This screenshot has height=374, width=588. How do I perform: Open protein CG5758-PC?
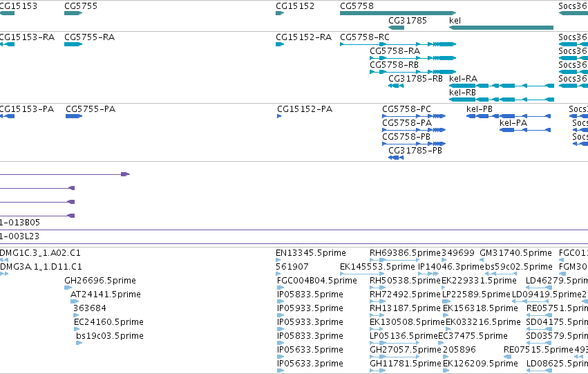pyautogui.click(x=406, y=109)
